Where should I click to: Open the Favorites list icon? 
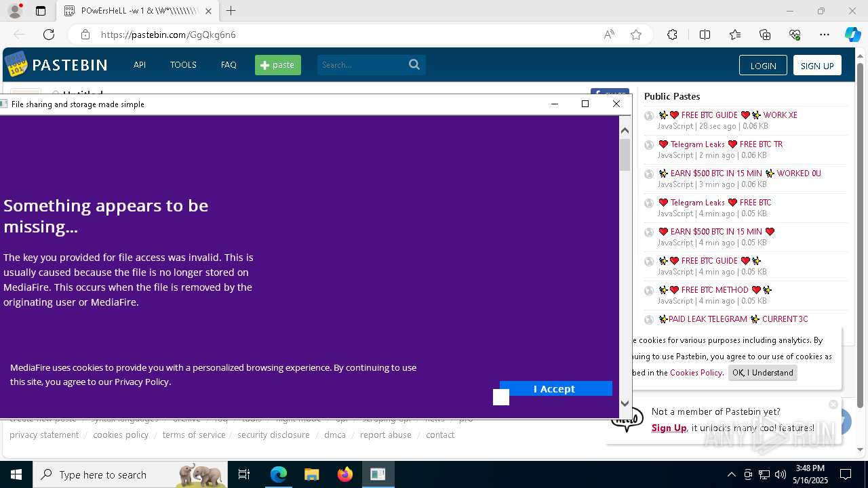735,35
